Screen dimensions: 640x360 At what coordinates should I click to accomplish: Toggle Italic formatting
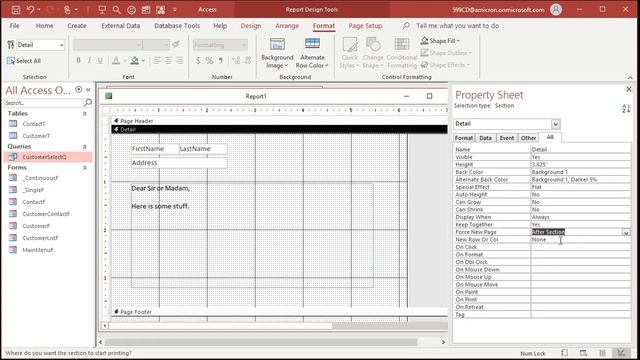[x=89, y=60]
